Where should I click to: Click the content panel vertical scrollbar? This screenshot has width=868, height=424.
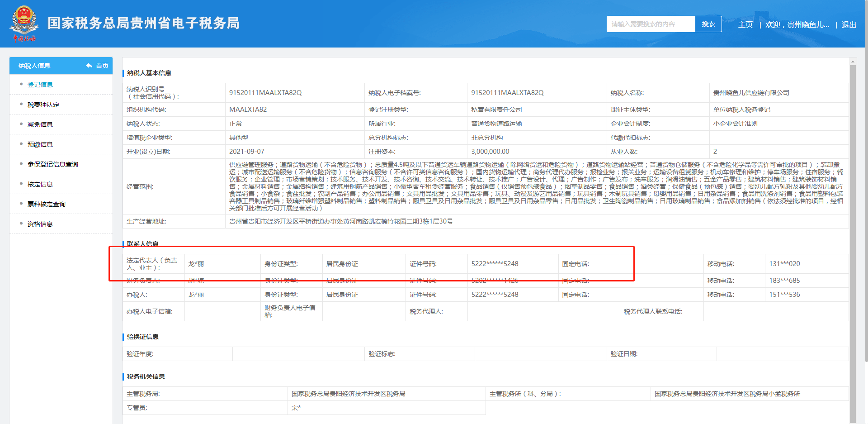tap(853, 226)
